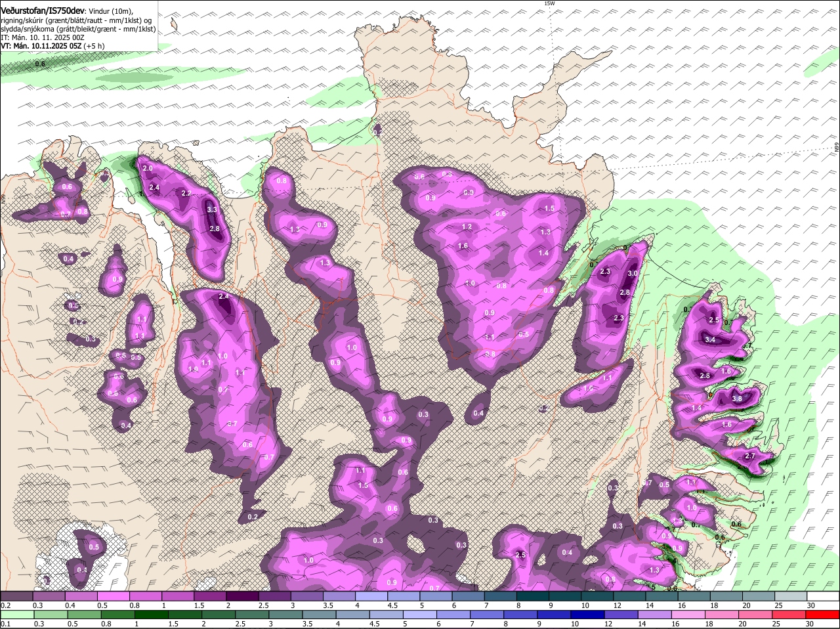840x629 pixels.
Task: Select upper legend swatch between 8 and 9
Action: tap(533, 596)
